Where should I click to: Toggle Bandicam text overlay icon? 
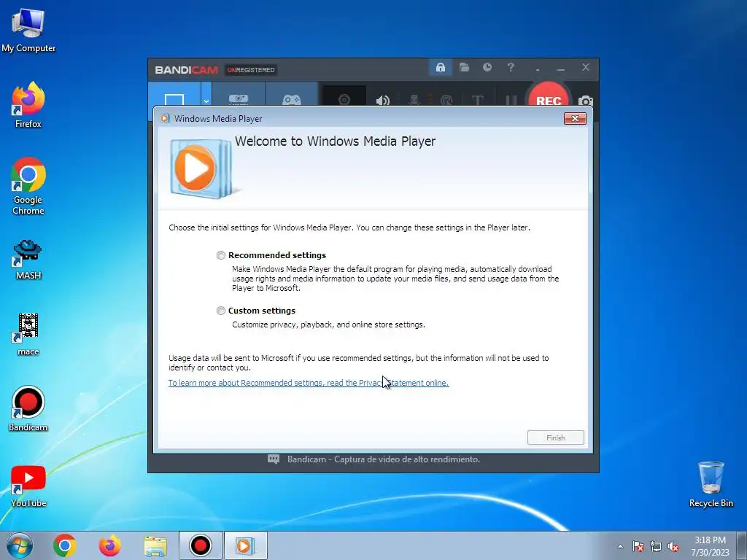tap(477, 100)
